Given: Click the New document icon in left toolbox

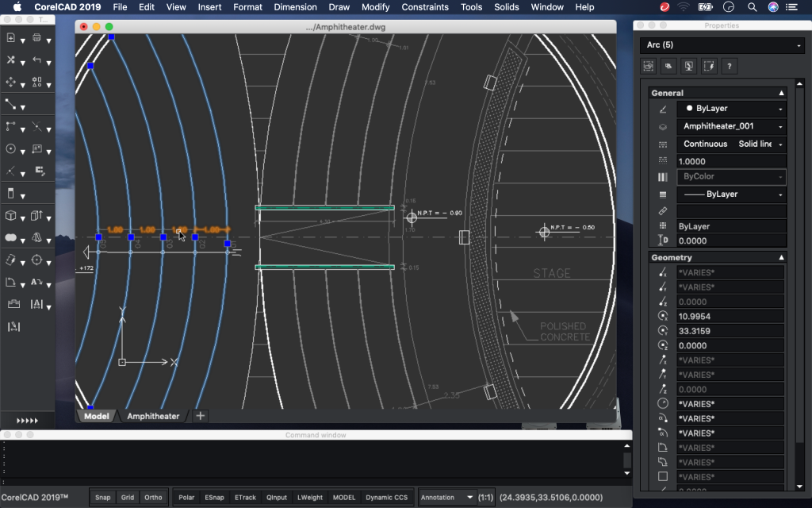Looking at the screenshot, I should 10,38.
